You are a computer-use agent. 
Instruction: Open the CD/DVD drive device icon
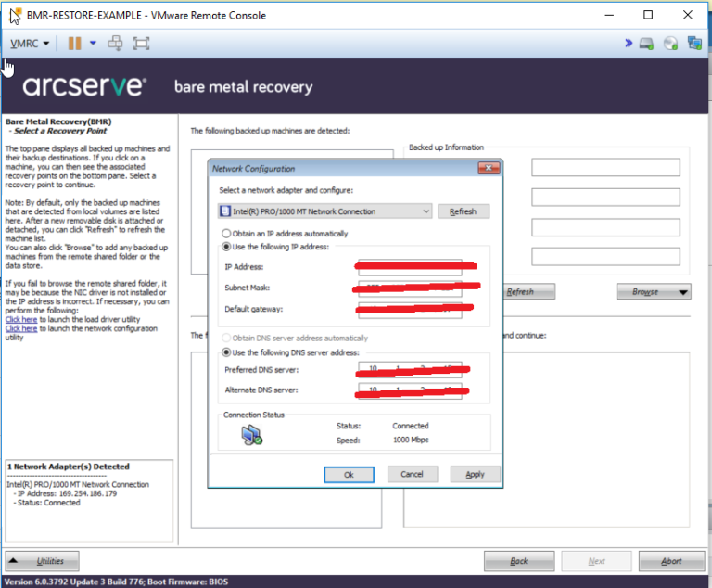tap(670, 44)
